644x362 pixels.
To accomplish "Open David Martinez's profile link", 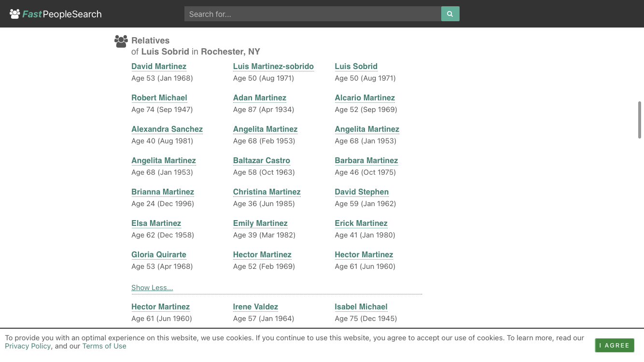I will click(159, 67).
